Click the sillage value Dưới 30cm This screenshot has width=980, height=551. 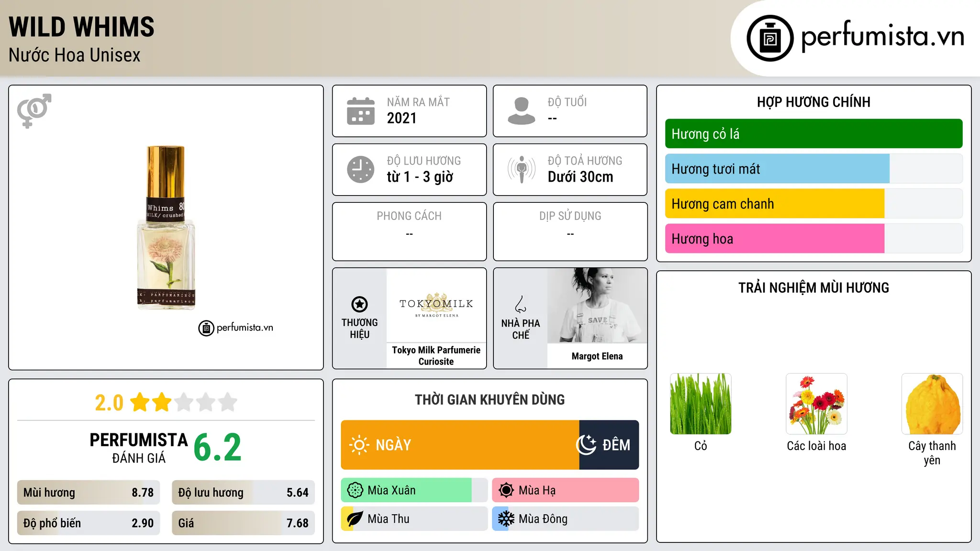click(580, 177)
